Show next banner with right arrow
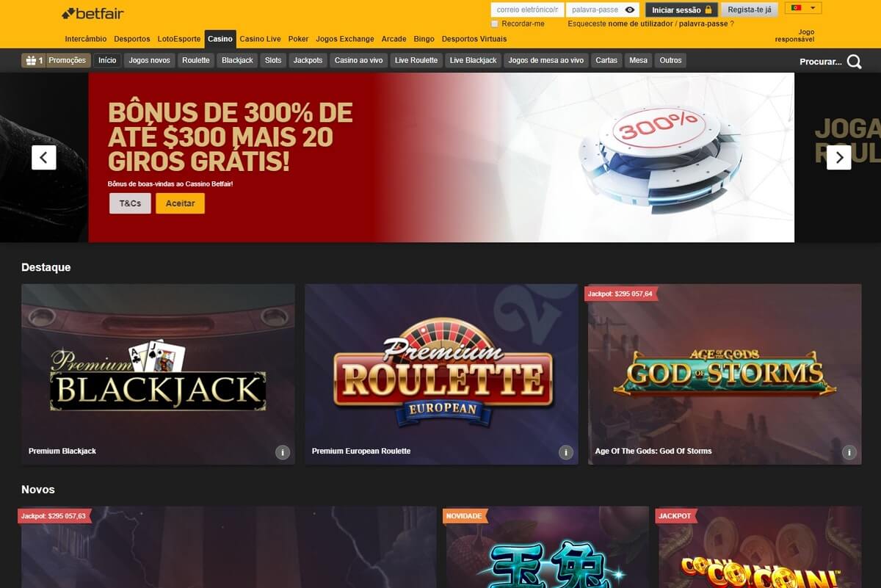 (839, 157)
